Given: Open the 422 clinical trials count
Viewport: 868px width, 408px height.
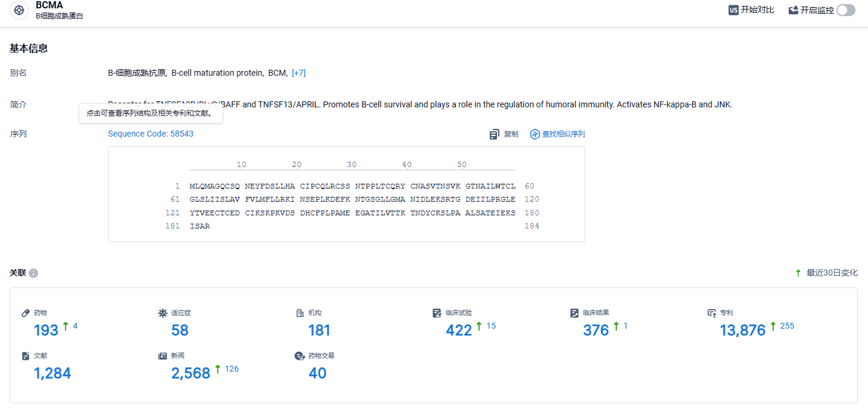Looking at the screenshot, I should tap(459, 330).
